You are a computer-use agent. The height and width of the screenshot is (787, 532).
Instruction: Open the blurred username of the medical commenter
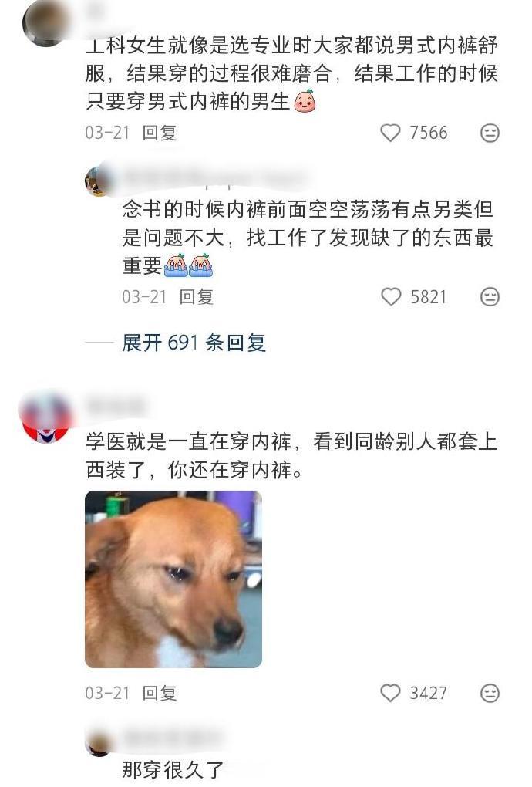[116, 406]
